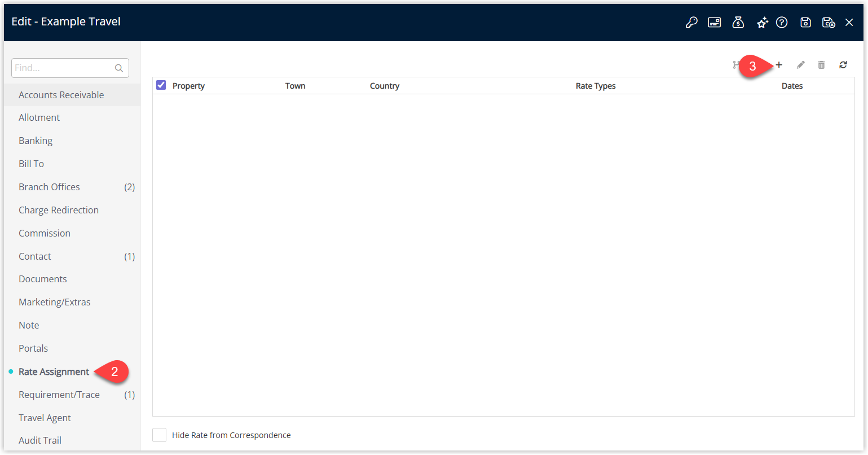Image resolution: width=868 pixels, height=455 pixels.
Task: Select Travel Agent in sidebar
Action: [72, 418]
